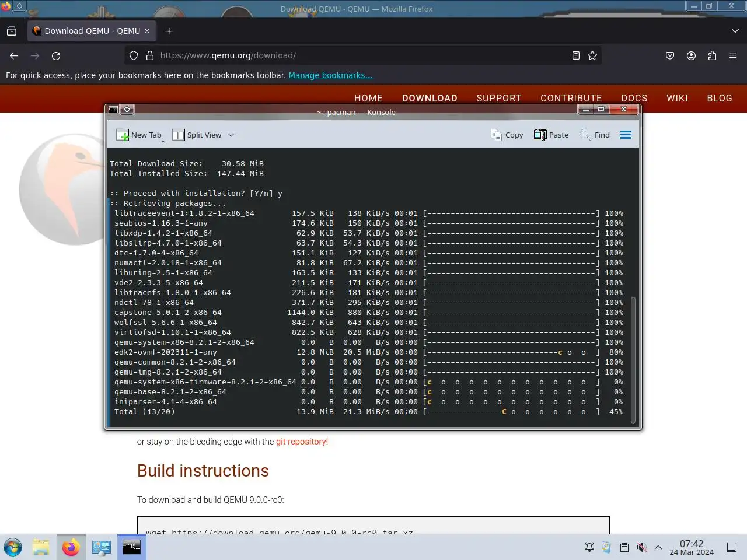Click the edk2-ovmf-202311-1-any download row

pos(369,352)
